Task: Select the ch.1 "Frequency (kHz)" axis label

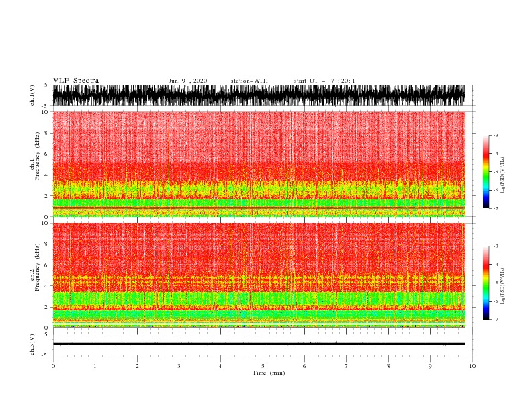Action: 38,156
